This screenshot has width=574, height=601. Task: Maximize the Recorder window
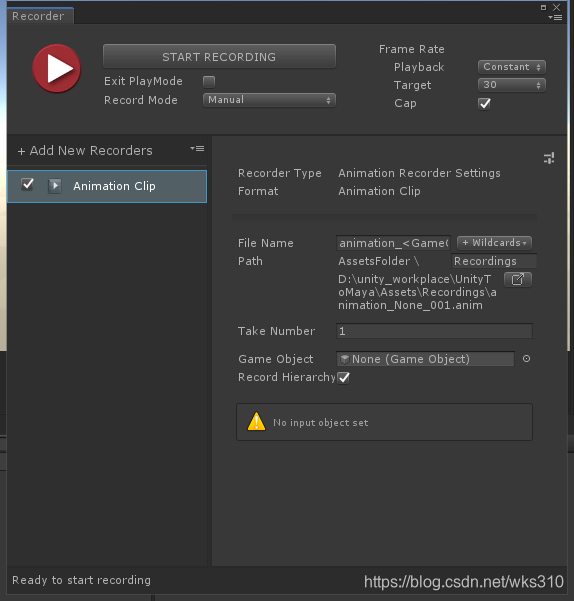click(543, 7)
